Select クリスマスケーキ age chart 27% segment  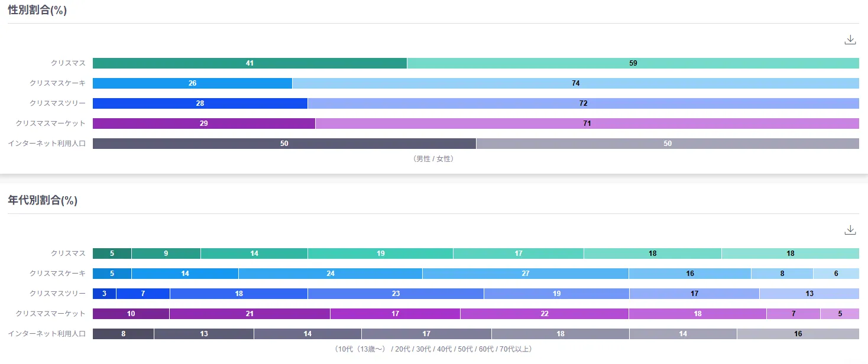pyautogui.click(x=525, y=274)
